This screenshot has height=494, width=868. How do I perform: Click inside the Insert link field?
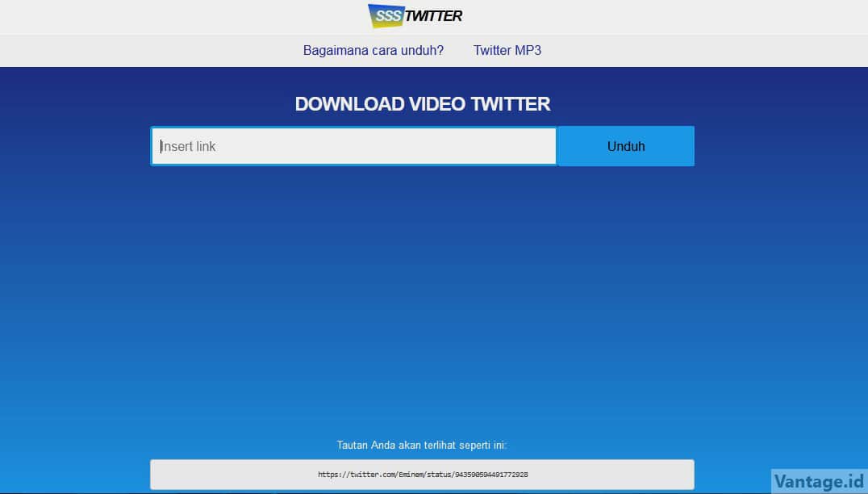click(x=353, y=146)
